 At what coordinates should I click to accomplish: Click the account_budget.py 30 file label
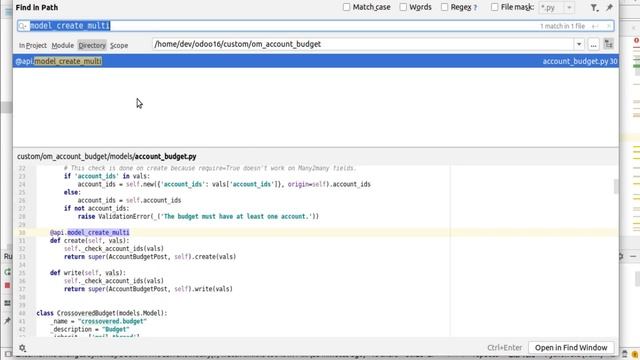click(580, 61)
